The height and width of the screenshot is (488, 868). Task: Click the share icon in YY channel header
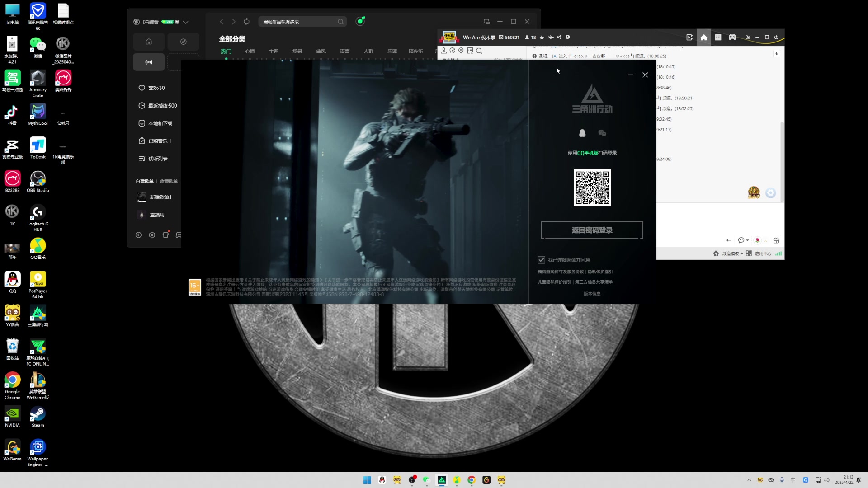[559, 38]
